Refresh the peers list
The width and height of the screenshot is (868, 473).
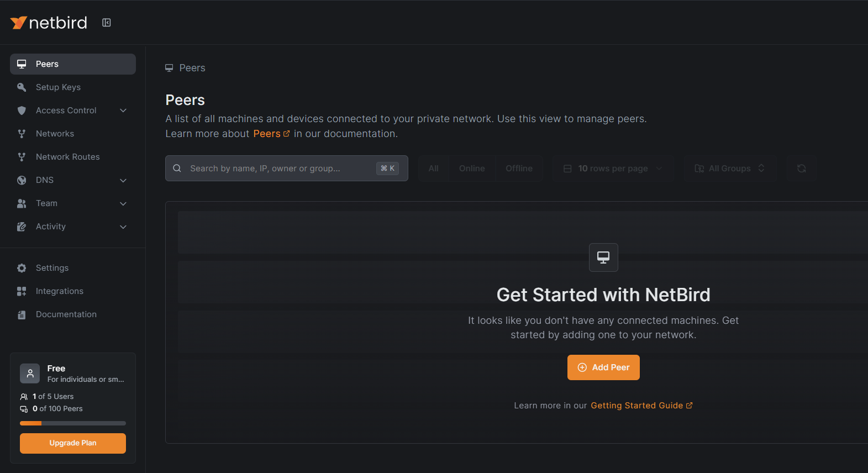(802, 169)
